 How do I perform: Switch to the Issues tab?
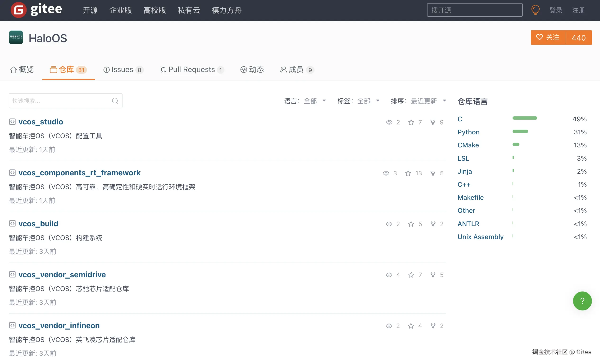coord(122,70)
